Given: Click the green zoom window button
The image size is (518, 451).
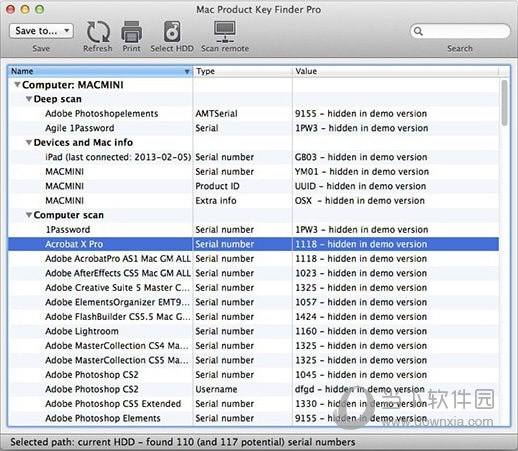Looking at the screenshot, I should pyautogui.click(x=40, y=9).
